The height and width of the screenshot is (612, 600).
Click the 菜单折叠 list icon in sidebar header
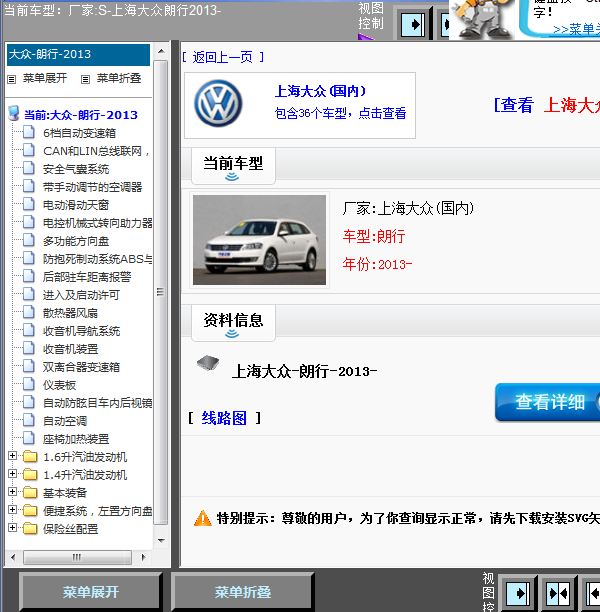(x=85, y=79)
